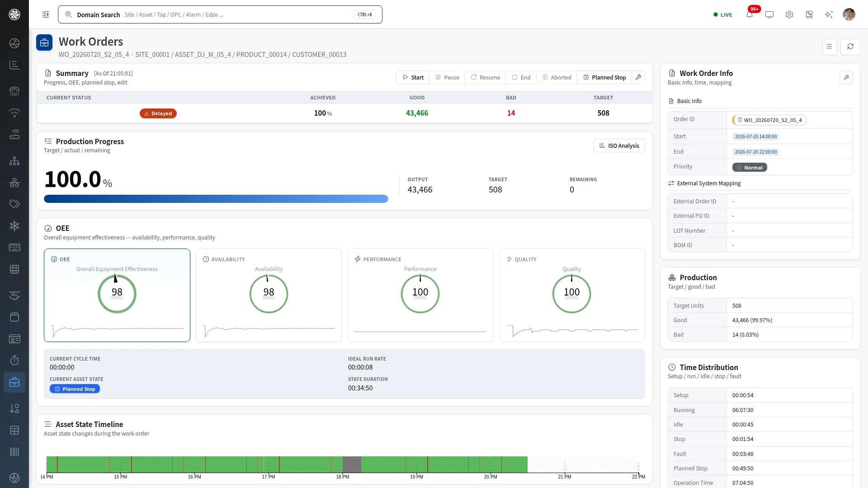Open the stopwatch sidebar icon
The width and height of the screenshot is (868, 488).
click(x=14, y=360)
